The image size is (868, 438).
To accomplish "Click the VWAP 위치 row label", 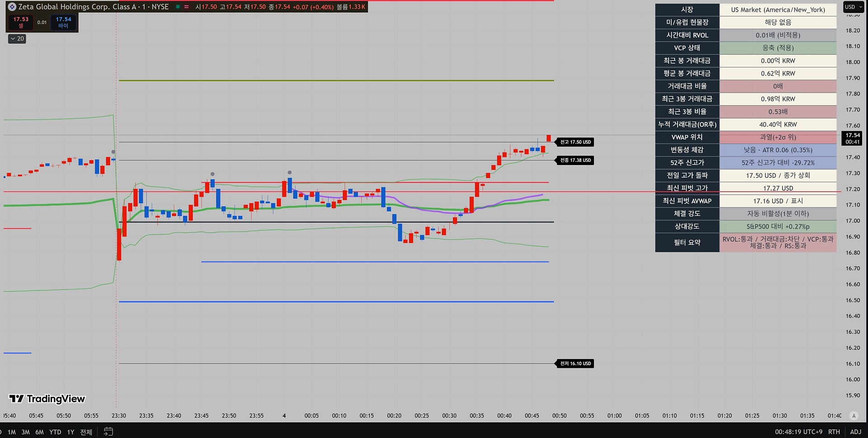I will (x=687, y=137).
